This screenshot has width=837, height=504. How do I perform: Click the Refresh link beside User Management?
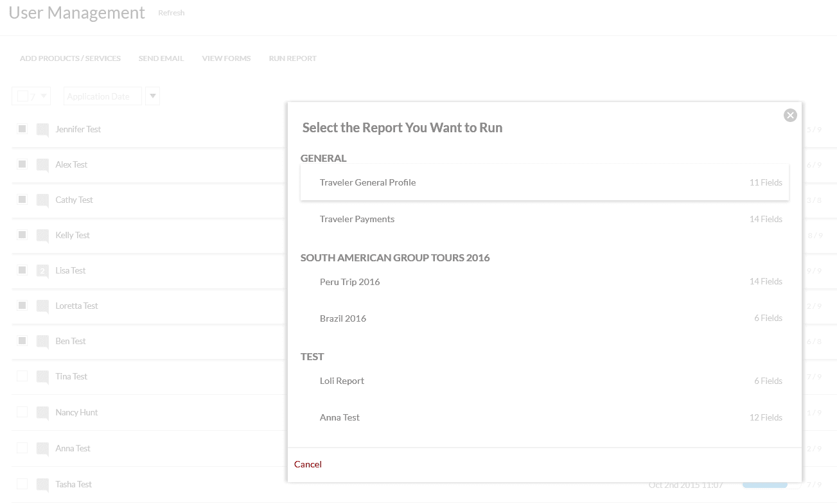pos(172,13)
